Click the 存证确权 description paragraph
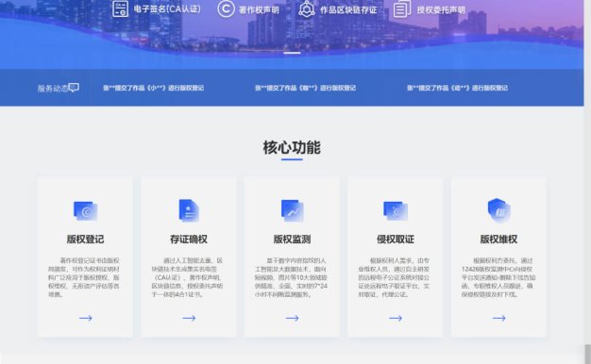Viewport: 591px width, 364px height. point(187,277)
